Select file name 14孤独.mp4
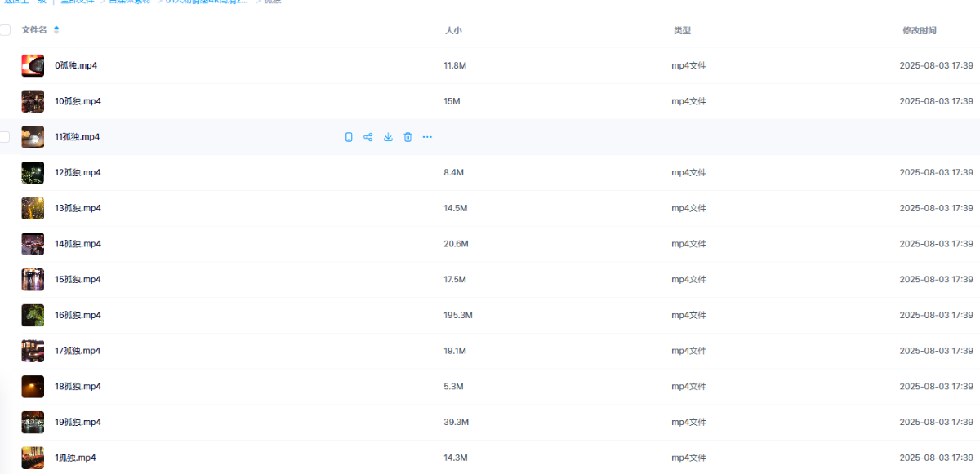This screenshot has width=980, height=474. click(x=78, y=244)
